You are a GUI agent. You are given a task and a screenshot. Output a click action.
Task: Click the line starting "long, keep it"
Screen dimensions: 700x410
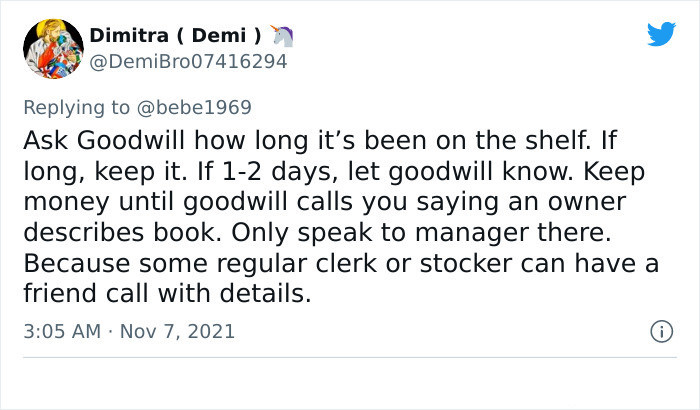coord(330,170)
